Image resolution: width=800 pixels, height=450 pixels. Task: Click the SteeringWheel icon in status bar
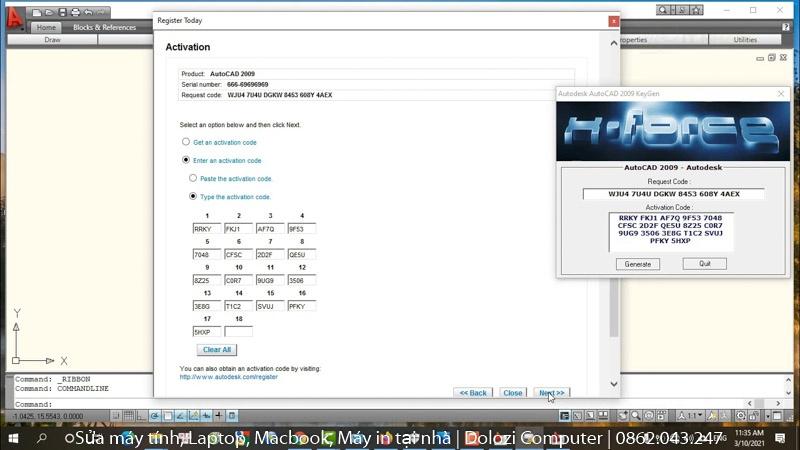point(648,416)
